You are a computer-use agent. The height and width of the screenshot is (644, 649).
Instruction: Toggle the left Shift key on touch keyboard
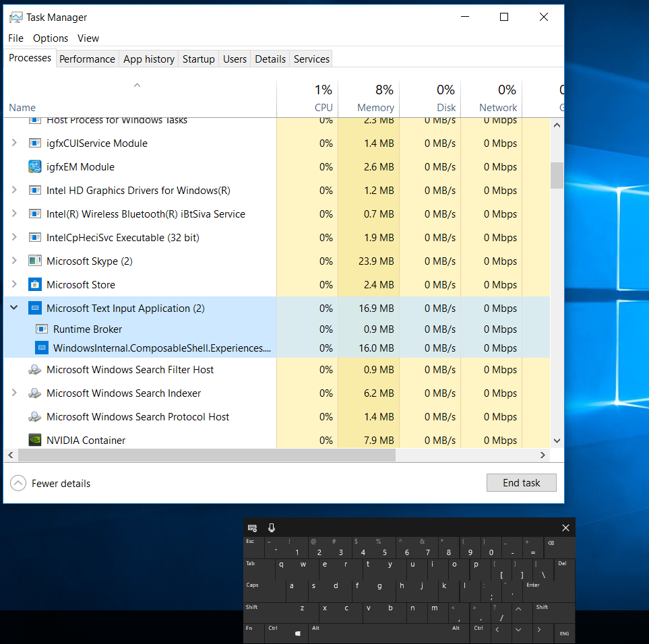click(x=270, y=612)
